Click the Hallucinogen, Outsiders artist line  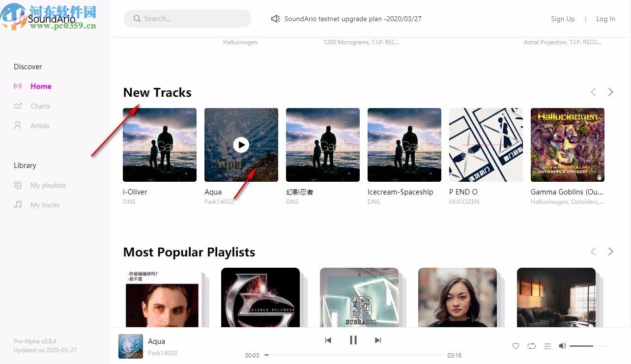pyautogui.click(x=568, y=202)
